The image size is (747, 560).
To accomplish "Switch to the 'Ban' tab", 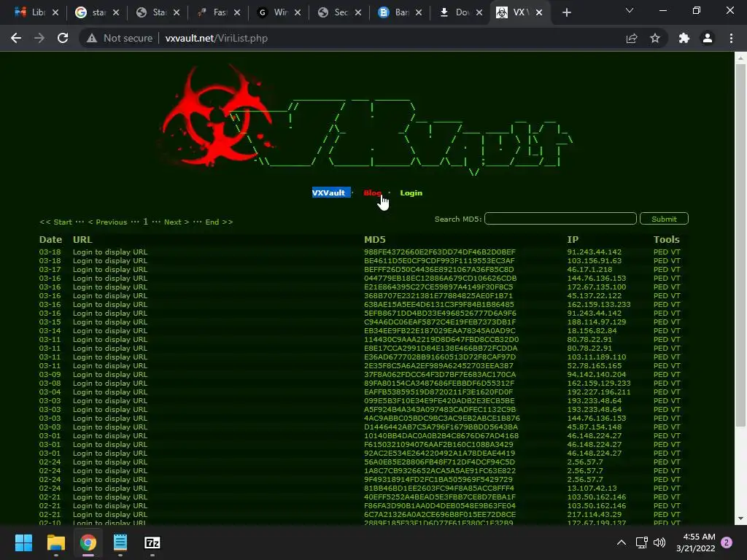I will click(x=396, y=12).
